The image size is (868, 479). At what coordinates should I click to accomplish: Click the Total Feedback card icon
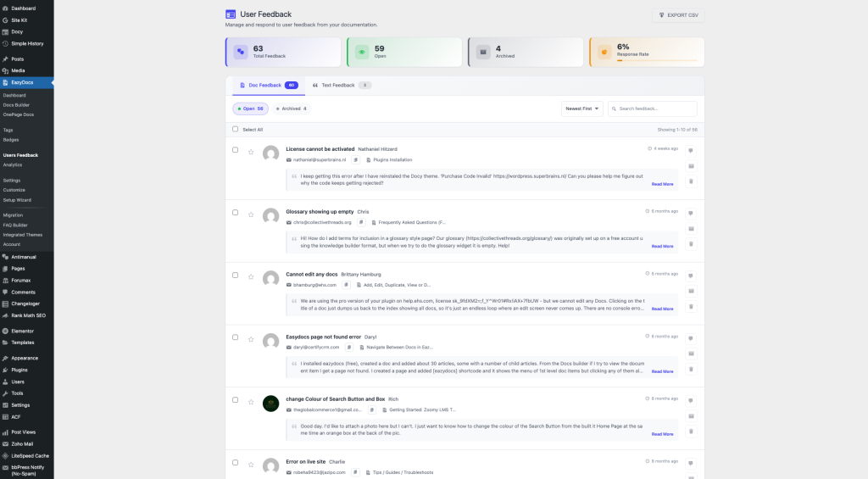click(x=241, y=52)
